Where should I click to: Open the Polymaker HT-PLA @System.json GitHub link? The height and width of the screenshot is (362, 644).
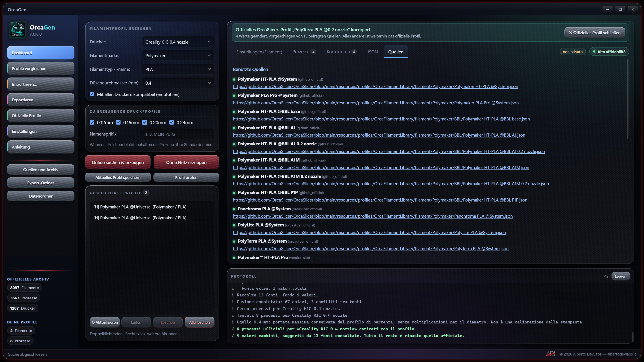click(375, 87)
